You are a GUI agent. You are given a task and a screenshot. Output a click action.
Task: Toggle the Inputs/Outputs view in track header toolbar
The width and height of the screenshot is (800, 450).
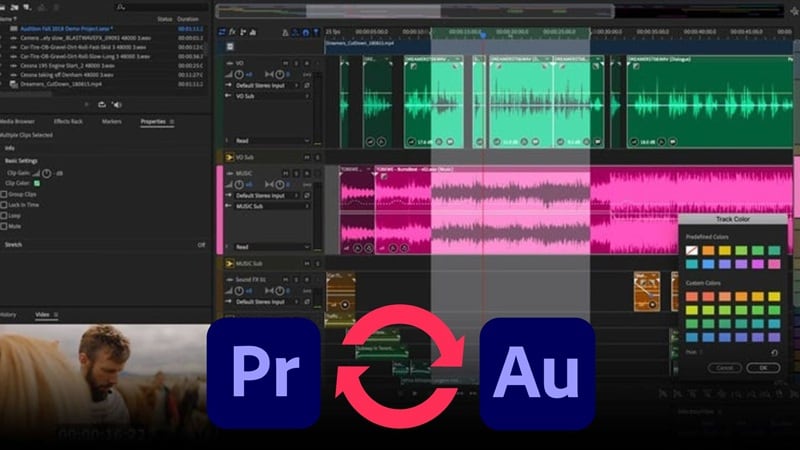[x=222, y=32]
